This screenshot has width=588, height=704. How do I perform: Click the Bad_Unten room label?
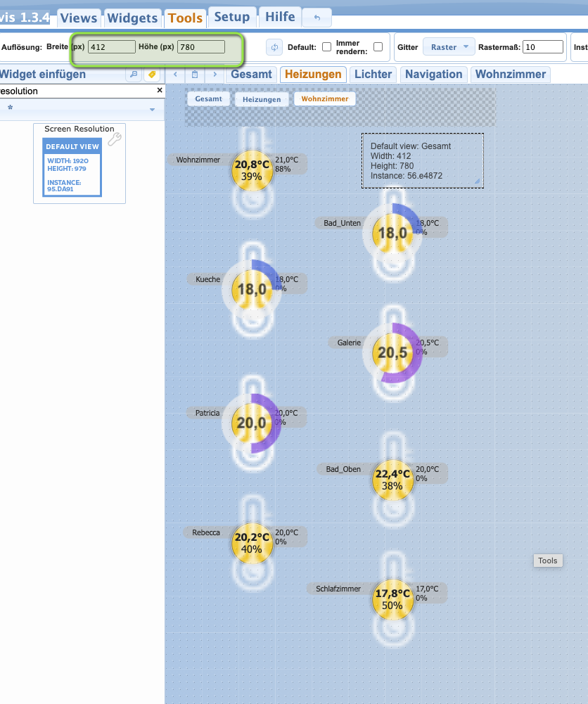pos(342,223)
